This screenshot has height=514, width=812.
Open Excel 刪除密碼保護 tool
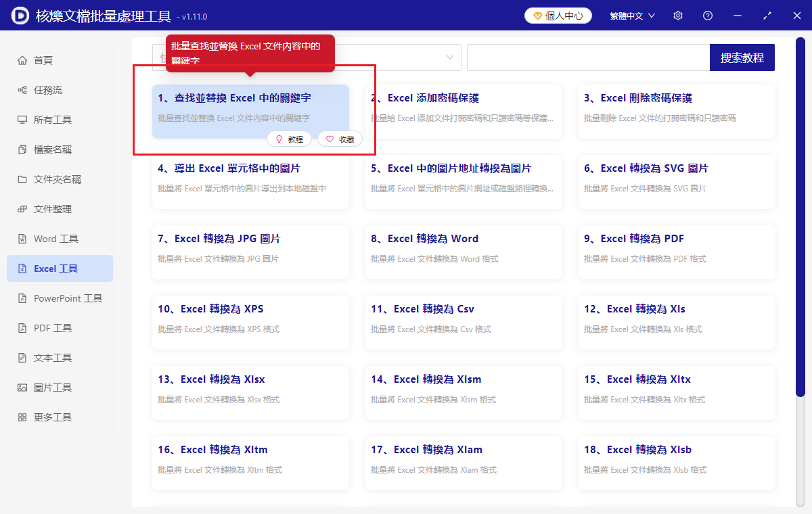[677, 112]
